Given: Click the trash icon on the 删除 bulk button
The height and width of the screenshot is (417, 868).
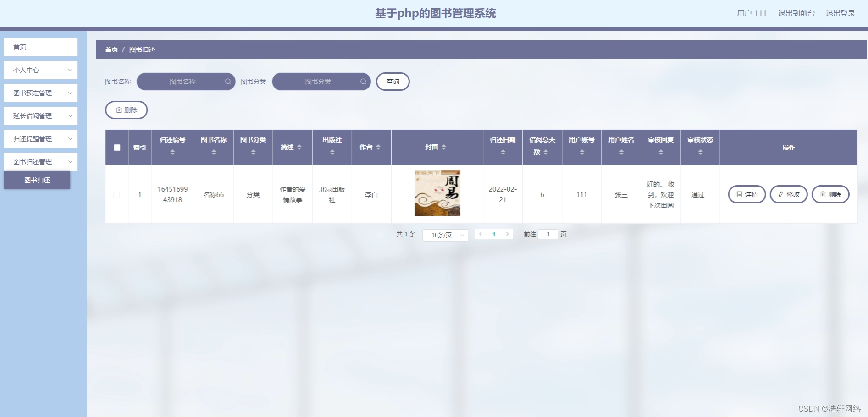Looking at the screenshot, I should tap(118, 110).
